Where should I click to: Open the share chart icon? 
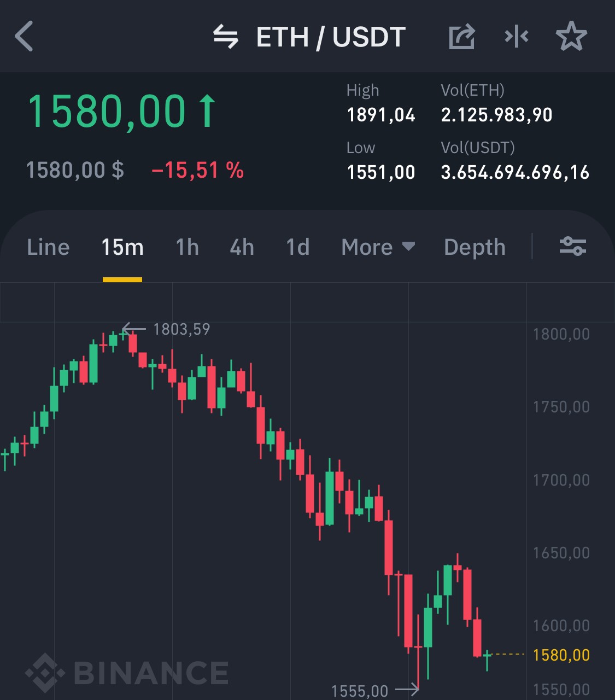click(x=461, y=37)
